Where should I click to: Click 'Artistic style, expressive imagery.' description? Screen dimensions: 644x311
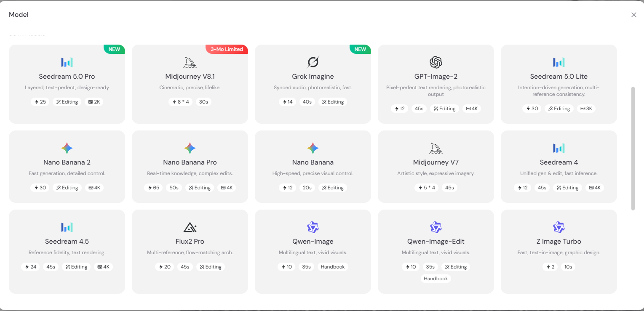(x=436, y=174)
